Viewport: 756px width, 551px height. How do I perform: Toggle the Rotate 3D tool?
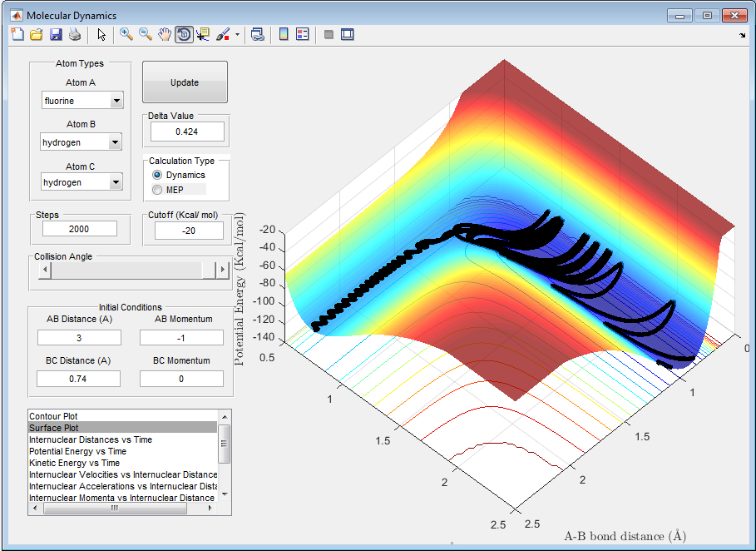pos(184,34)
